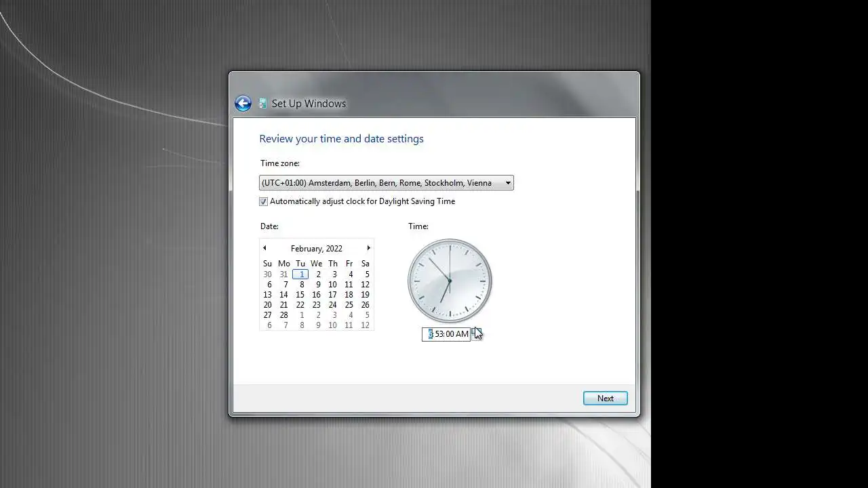This screenshot has width=868, height=488.
Task: Click day 22 in the calendar
Action: pyautogui.click(x=300, y=305)
